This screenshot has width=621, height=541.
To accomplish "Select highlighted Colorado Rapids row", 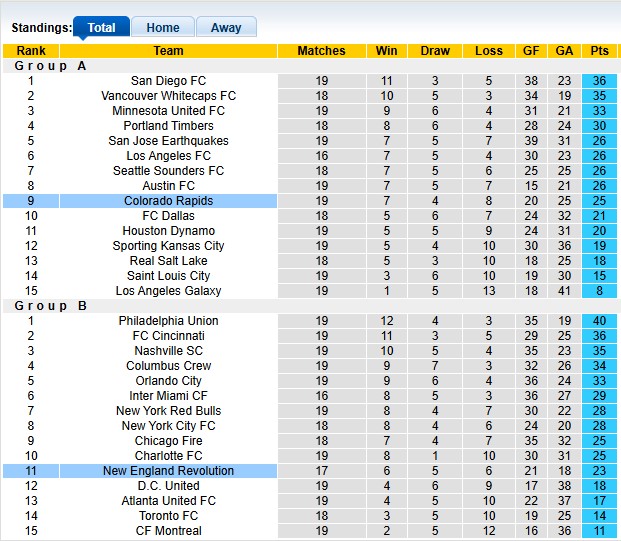I will 168,201.
